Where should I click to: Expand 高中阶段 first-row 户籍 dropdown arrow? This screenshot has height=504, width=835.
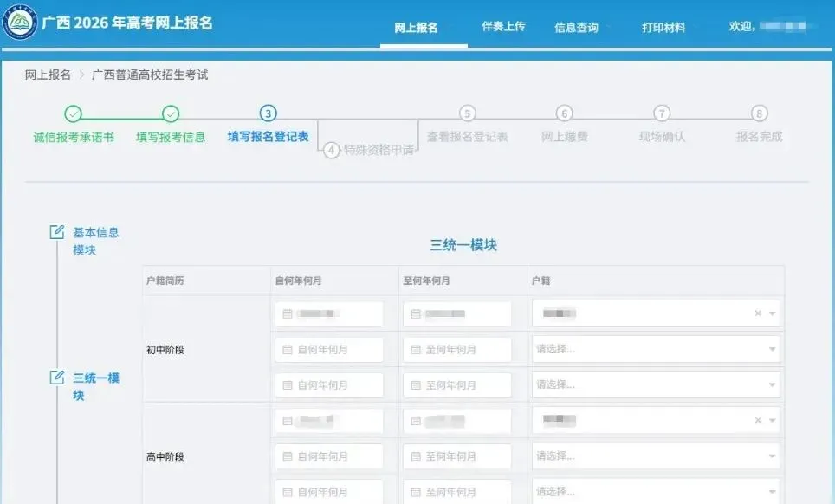pos(772,421)
